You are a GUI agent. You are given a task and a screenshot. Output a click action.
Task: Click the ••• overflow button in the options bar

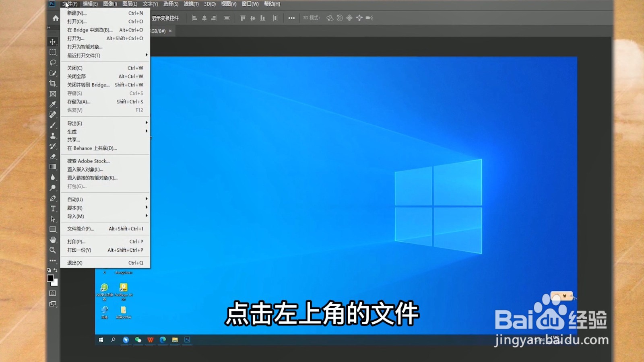coord(292,18)
